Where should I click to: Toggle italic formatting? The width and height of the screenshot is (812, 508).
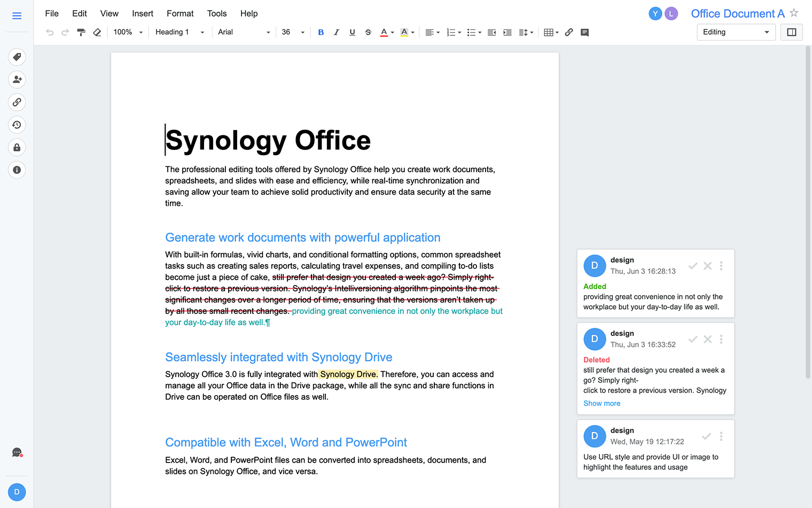tap(337, 33)
